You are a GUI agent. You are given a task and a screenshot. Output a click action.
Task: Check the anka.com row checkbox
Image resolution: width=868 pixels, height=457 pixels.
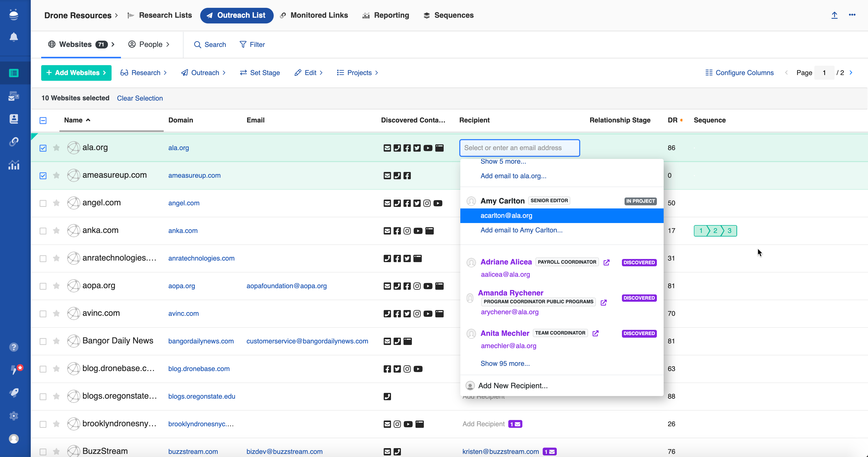43,231
